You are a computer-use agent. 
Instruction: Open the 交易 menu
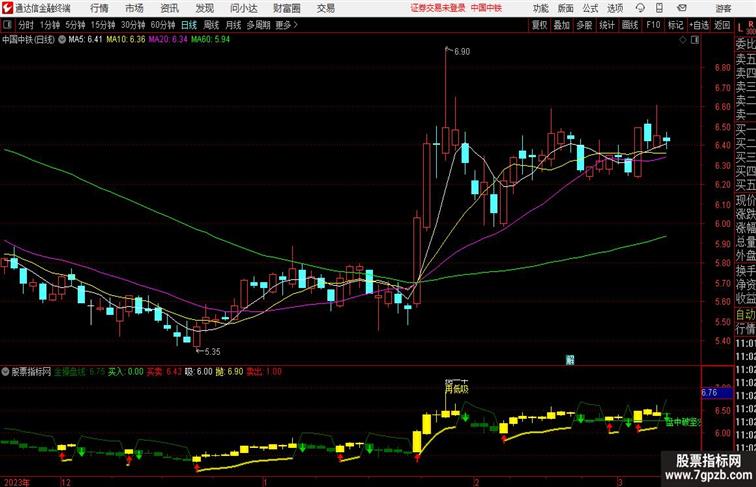coord(325,8)
